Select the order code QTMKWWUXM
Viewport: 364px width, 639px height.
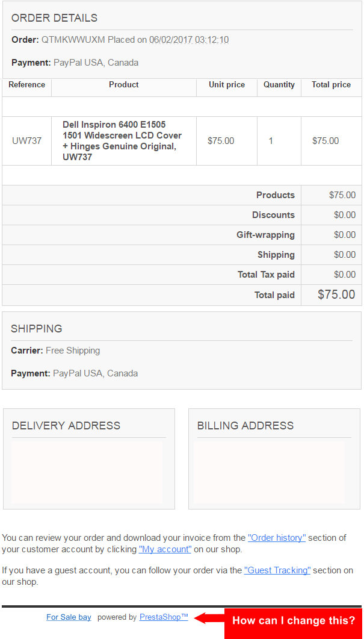[x=73, y=40]
